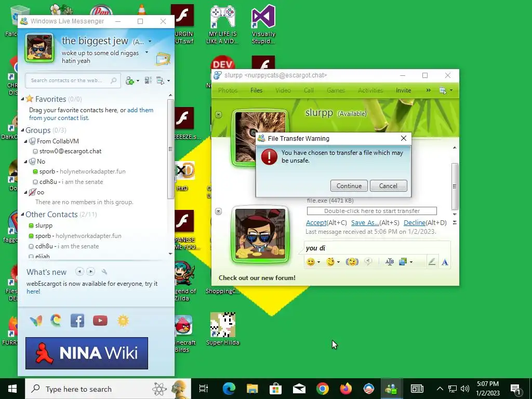
Task: Click the chat message text box
Action: (x=377, y=248)
